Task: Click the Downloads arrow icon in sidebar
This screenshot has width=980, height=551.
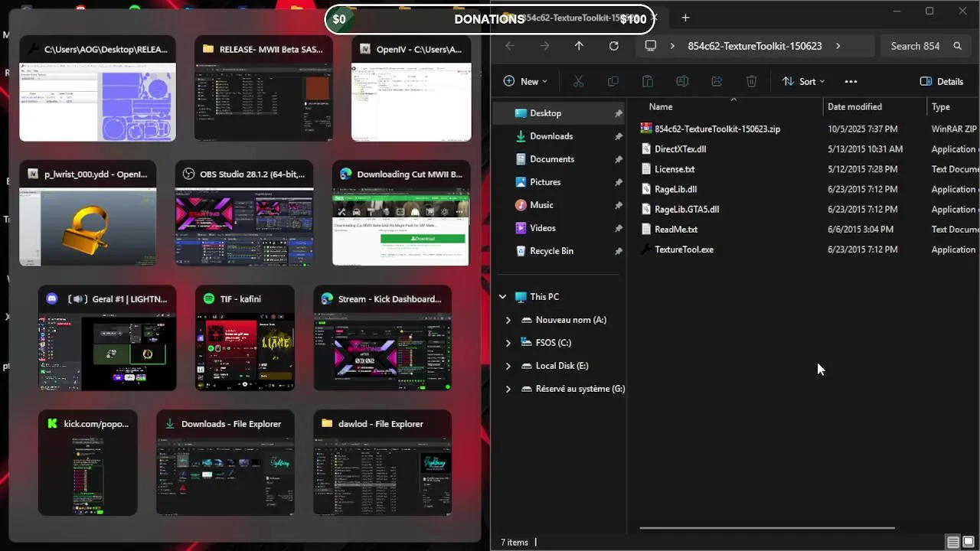Action: [x=521, y=136]
